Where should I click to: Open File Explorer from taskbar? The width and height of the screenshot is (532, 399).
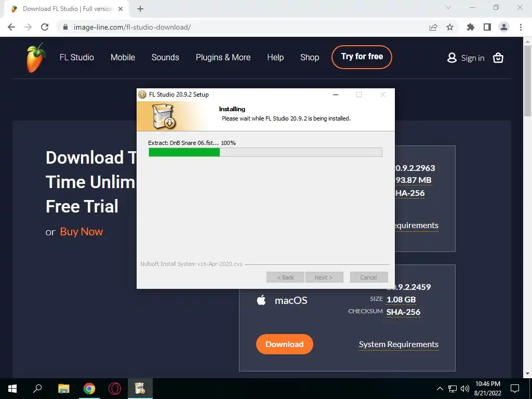click(64, 389)
